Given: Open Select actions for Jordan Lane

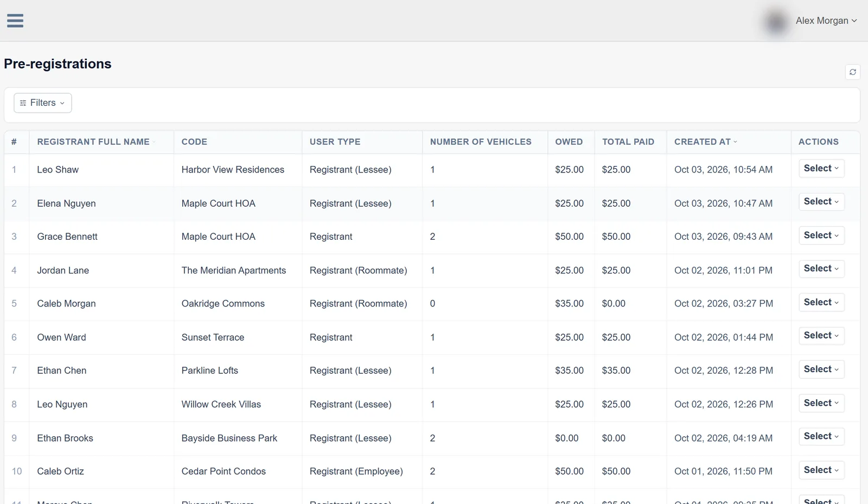Looking at the screenshot, I should pyautogui.click(x=821, y=269).
